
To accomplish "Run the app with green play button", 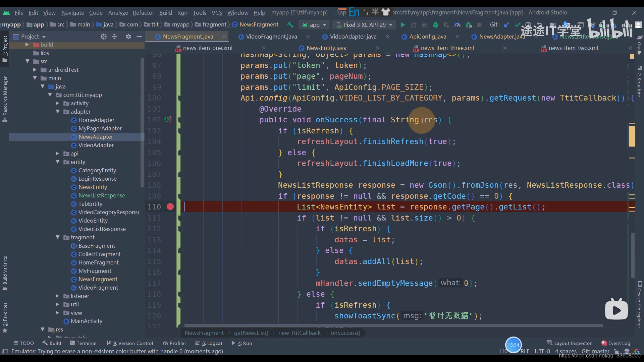I will (403, 25).
